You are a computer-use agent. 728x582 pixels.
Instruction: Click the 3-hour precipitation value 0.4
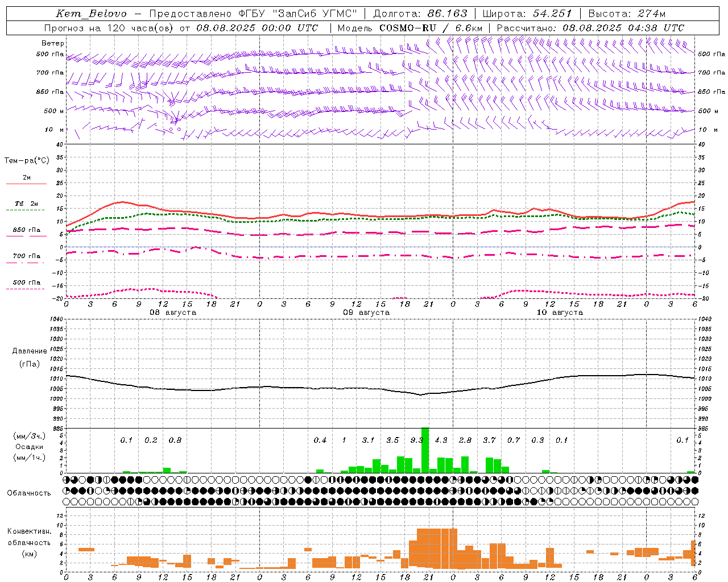[x=320, y=440]
